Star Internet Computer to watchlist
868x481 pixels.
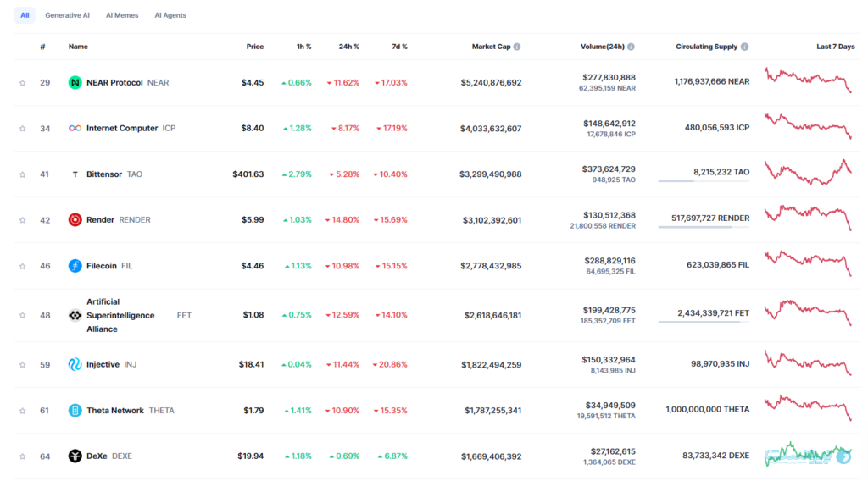point(23,128)
